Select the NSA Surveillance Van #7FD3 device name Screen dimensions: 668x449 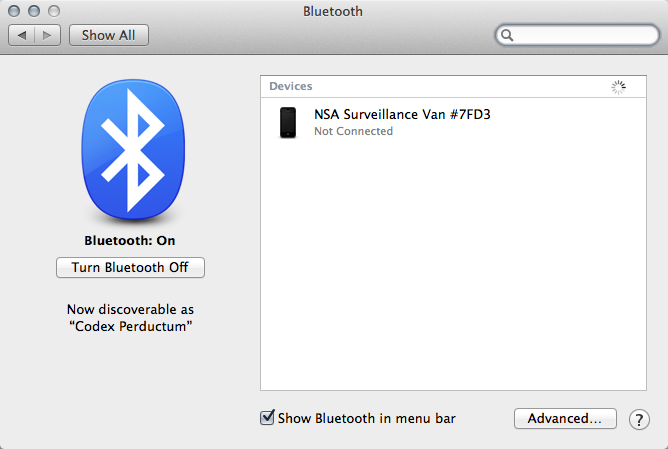(x=402, y=114)
